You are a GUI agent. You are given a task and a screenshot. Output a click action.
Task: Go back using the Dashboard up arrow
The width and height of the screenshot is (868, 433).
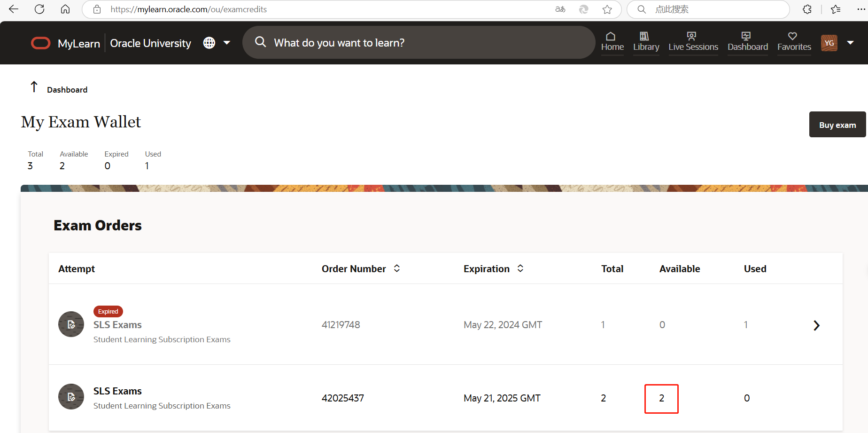[x=34, y=87]
